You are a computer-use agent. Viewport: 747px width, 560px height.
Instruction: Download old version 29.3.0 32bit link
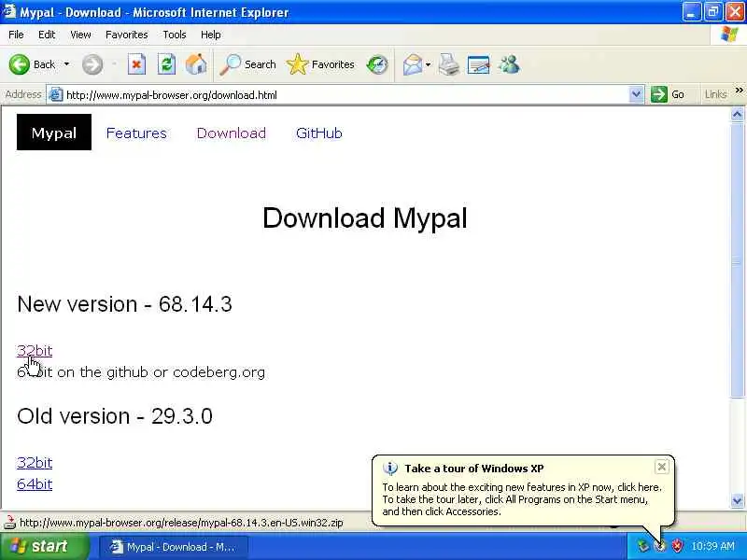pos(35,462)
